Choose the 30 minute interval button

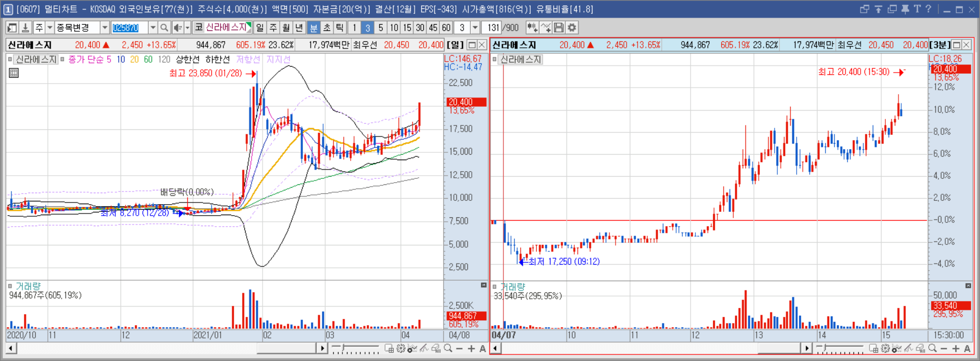tap(420, 28)
